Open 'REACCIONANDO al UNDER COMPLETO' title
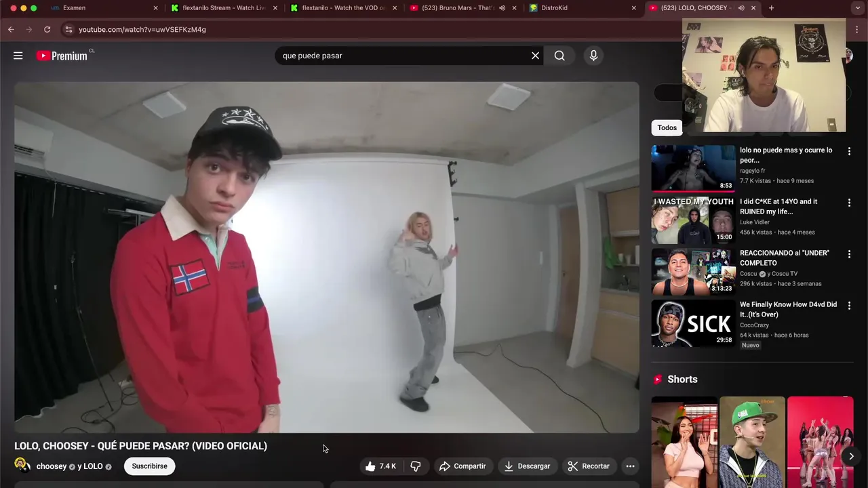Image resolution: width=868 pixels, height=488 pixels. (x=785, y=258)
